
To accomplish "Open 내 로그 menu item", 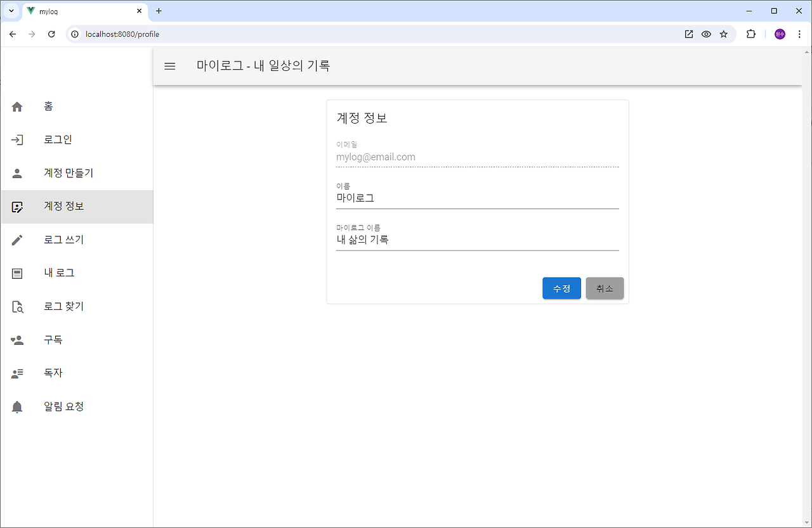I will (x=77, y=273).
